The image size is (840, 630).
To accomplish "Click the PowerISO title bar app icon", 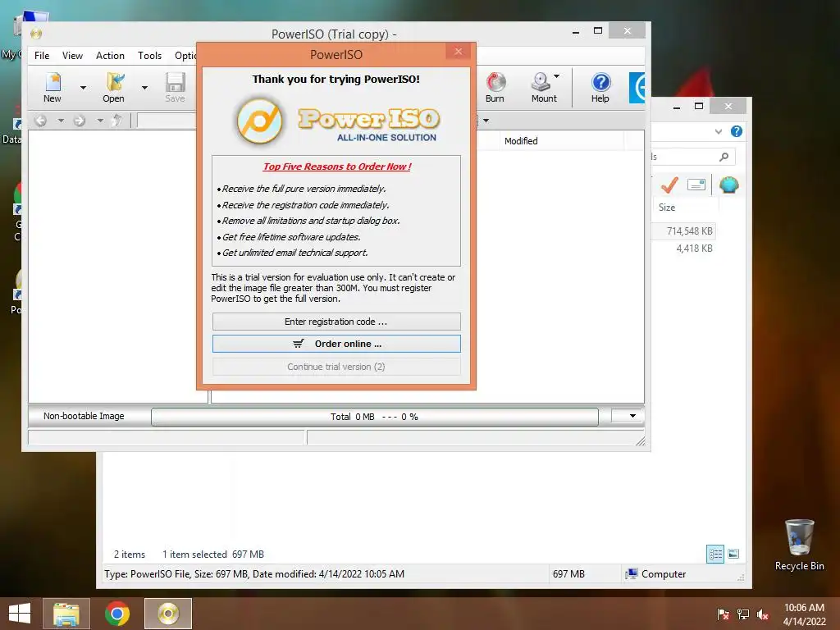I will pyautogui.click(x=36, y=34).
